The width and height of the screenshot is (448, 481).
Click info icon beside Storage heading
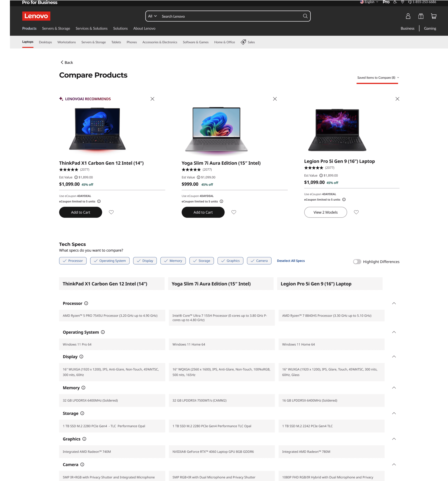[x=82, y=413]
